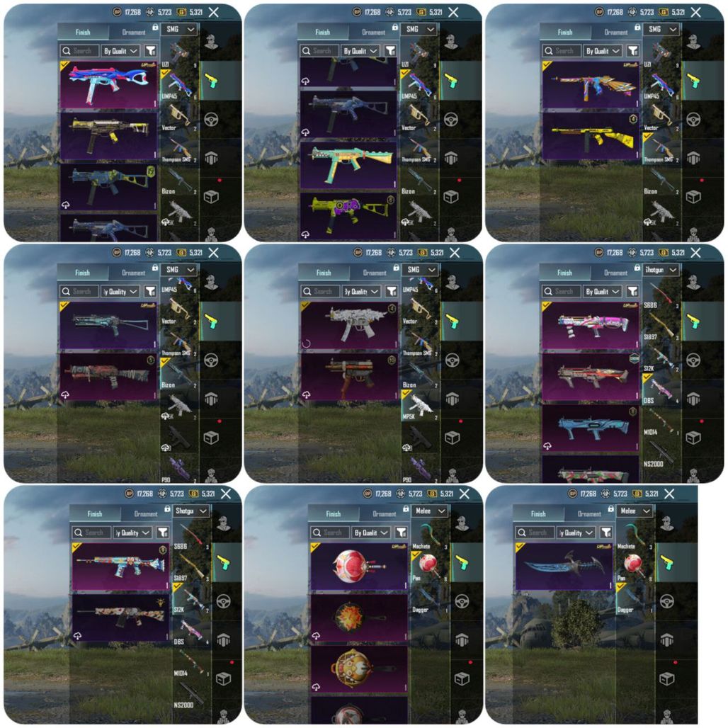Screen dimensions: 728x728
Task: Toggle lock icon above the yellow Thompson skin
Action: tap(637, 28)
